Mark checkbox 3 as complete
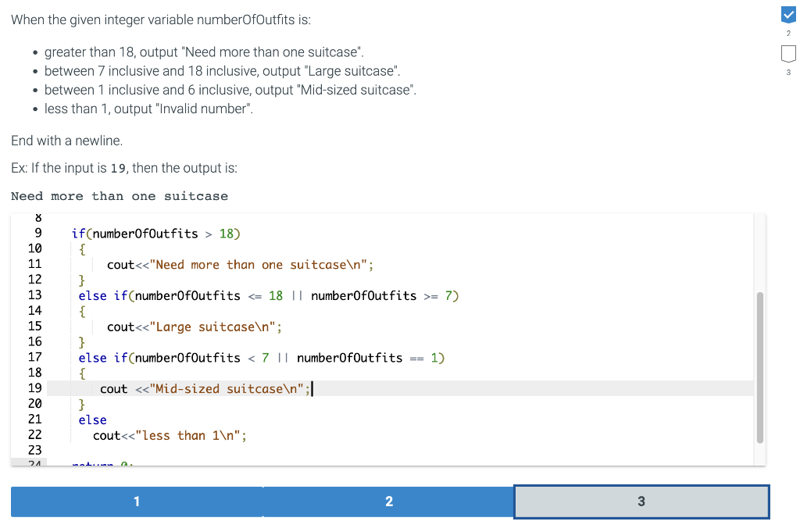The width and height of the screenshot is (800, 532). pyautogui.click(x=788, y=52)
